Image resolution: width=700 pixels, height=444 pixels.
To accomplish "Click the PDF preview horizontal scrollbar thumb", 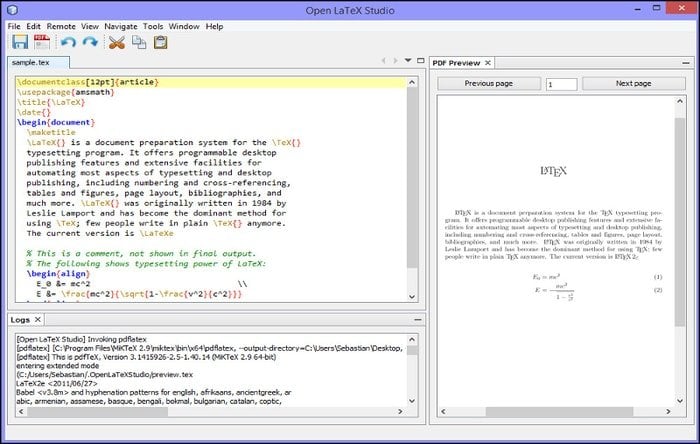I will pyautogui.click(x=559, y=411).
